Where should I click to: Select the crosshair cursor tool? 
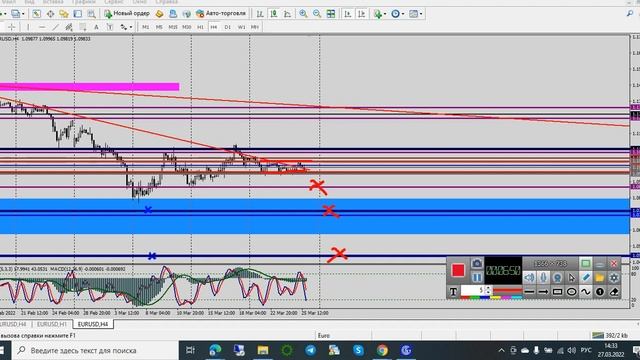(x=12, y=27)
